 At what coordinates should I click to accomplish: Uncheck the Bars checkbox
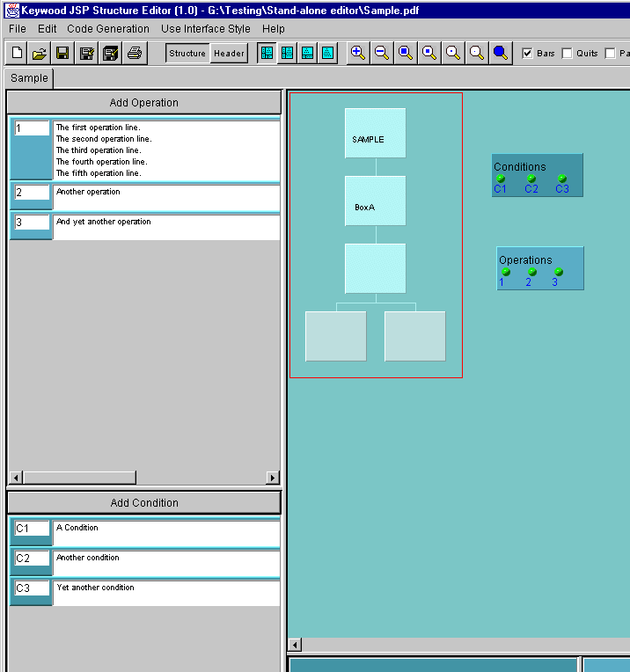527,54
